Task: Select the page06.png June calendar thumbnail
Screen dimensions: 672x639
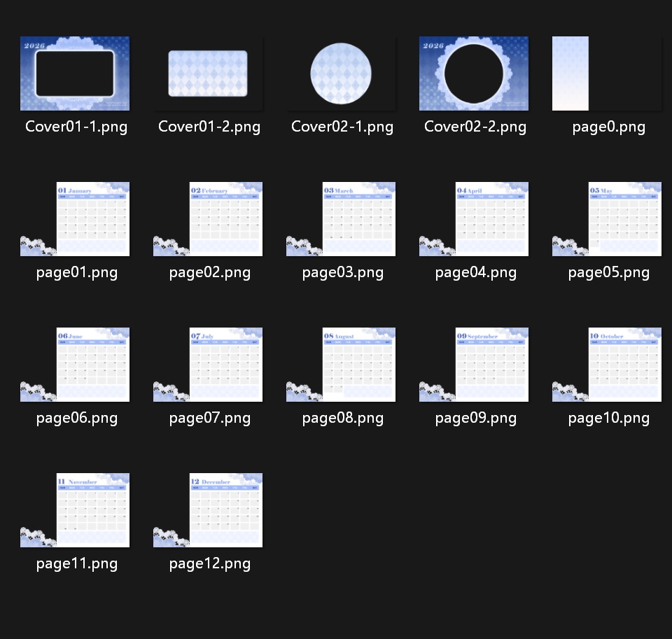Action: (x=75, y=365)
